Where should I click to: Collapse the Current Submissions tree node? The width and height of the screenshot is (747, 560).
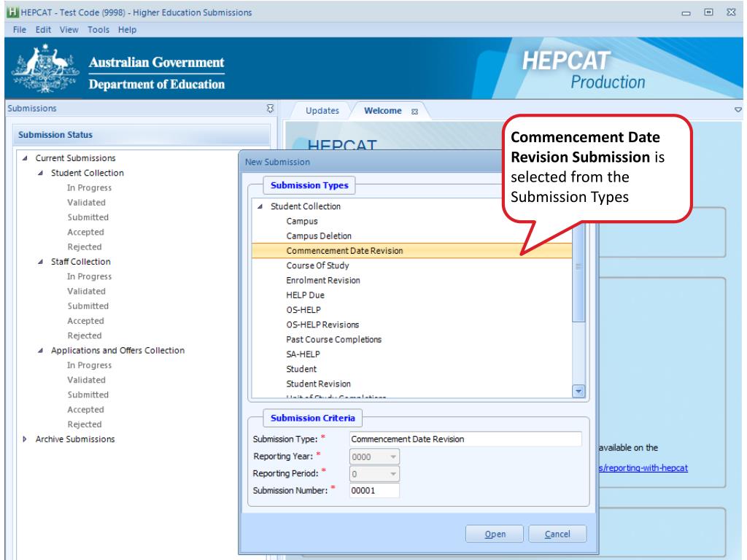pyautogui.click(x=25, y=158)
